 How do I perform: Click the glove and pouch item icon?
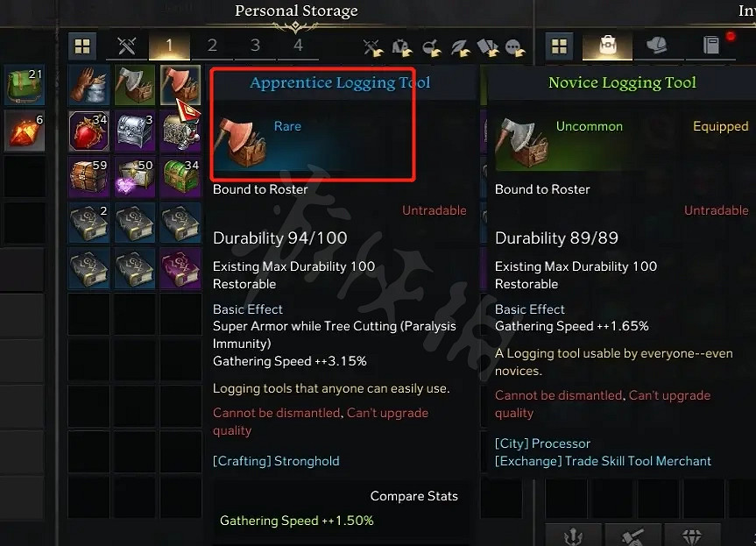[x=88, y=85]
